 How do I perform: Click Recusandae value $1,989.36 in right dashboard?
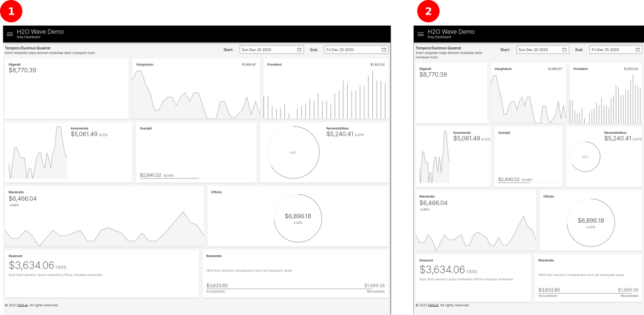[x=628, y=290]
